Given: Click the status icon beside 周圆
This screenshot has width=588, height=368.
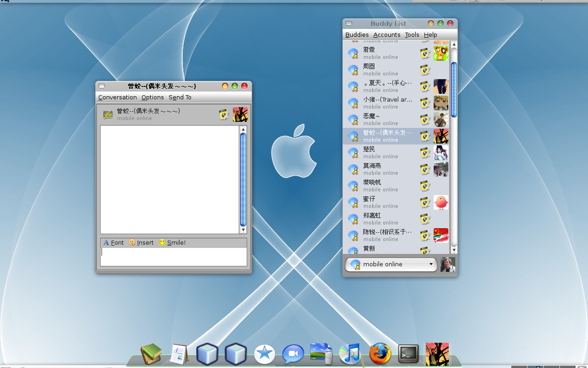Looking at the screenshot, I should [x=353, y=70].
